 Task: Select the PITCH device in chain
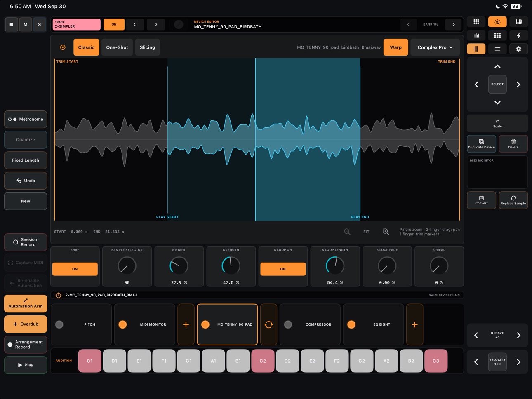(x=81, y=324)
